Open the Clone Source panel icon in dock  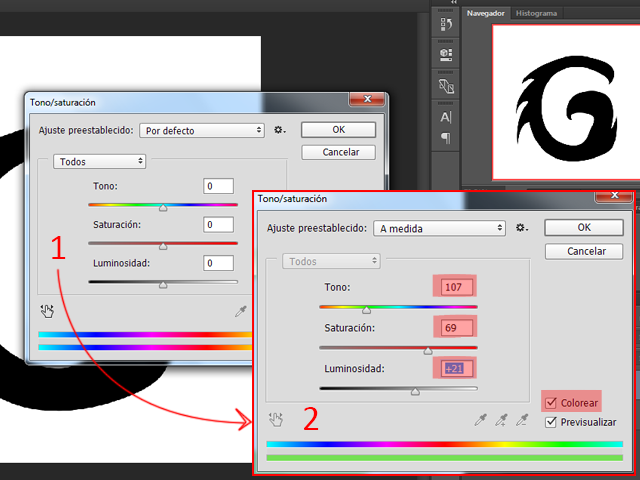tap(446, 86)
